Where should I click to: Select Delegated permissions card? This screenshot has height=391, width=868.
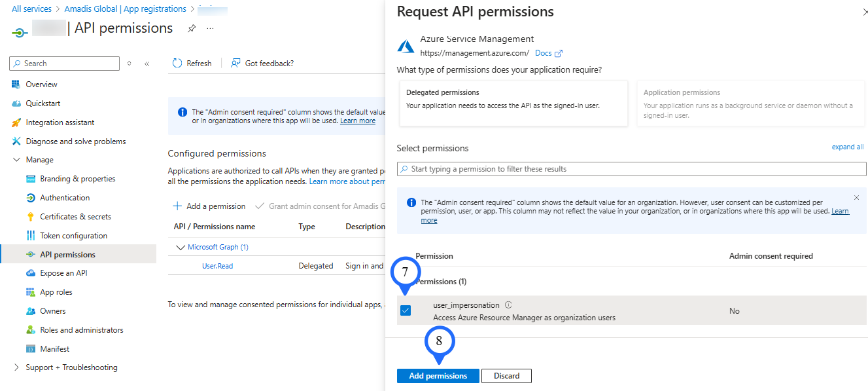point(513,103)
